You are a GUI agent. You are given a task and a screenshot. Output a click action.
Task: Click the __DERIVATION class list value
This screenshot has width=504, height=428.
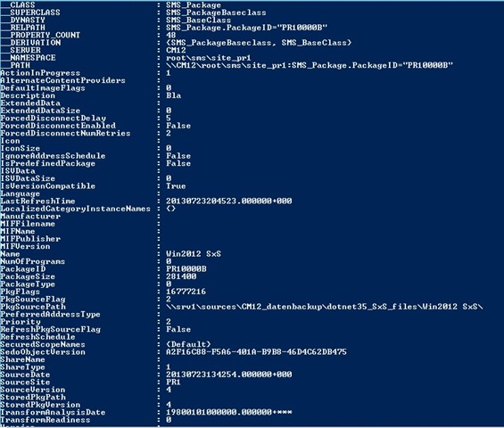(x=259, y=43)
